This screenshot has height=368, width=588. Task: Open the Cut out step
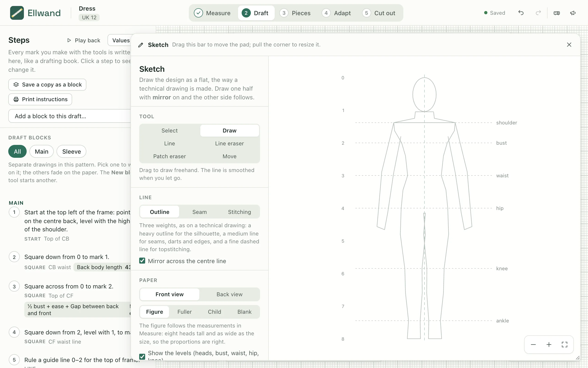click(379, 13)
